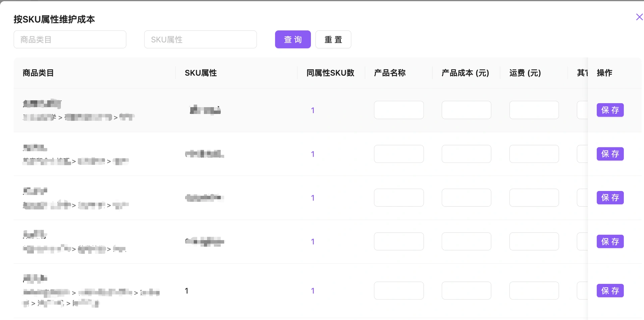
Task: Focus the 商品类目 search field
Action: click(70, 40)
